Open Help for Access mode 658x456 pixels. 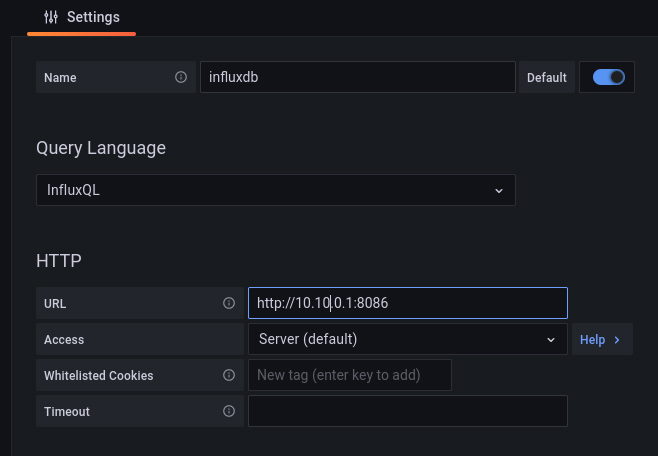click(602, 339)
